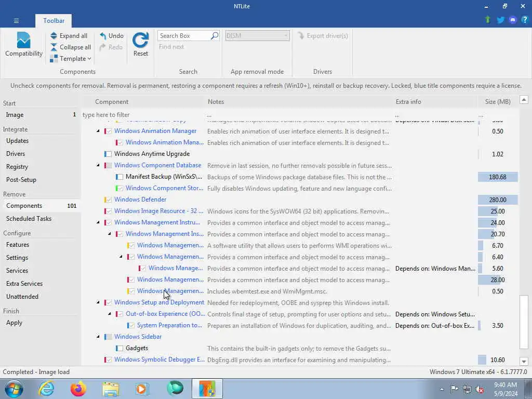Toggle System Preparation tool checkbox

click(x=131, y=325)
